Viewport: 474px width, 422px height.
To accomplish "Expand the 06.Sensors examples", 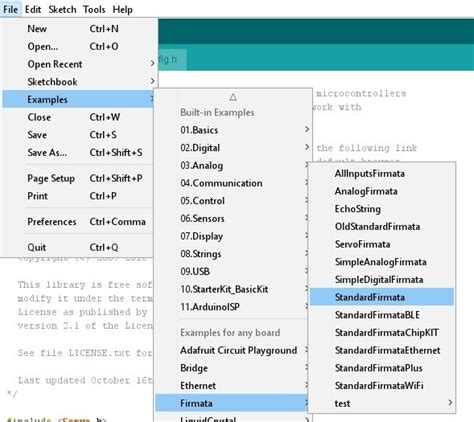I will click(x=232, y=218).
